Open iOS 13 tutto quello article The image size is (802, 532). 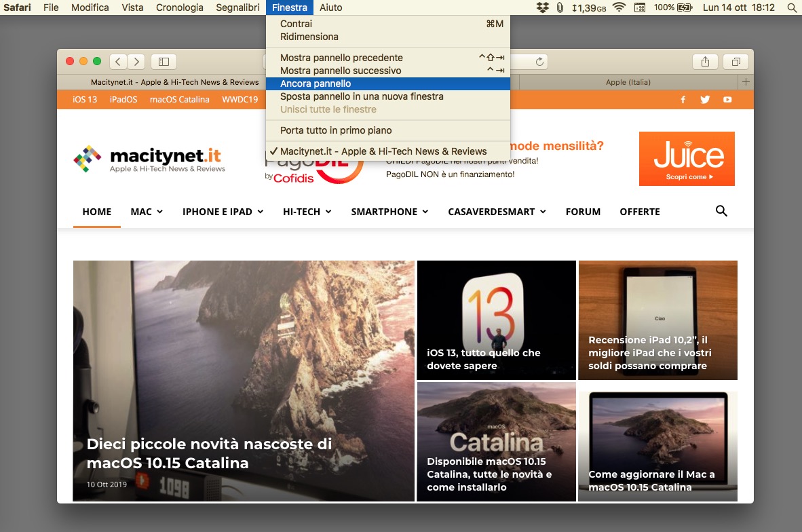pyautogui.click(x=497, y=320)
